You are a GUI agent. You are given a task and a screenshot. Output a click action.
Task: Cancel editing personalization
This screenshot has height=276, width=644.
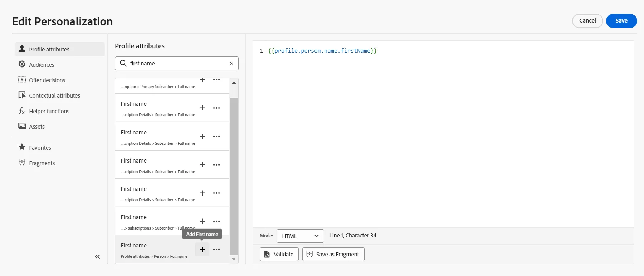(x=587, y=21)
